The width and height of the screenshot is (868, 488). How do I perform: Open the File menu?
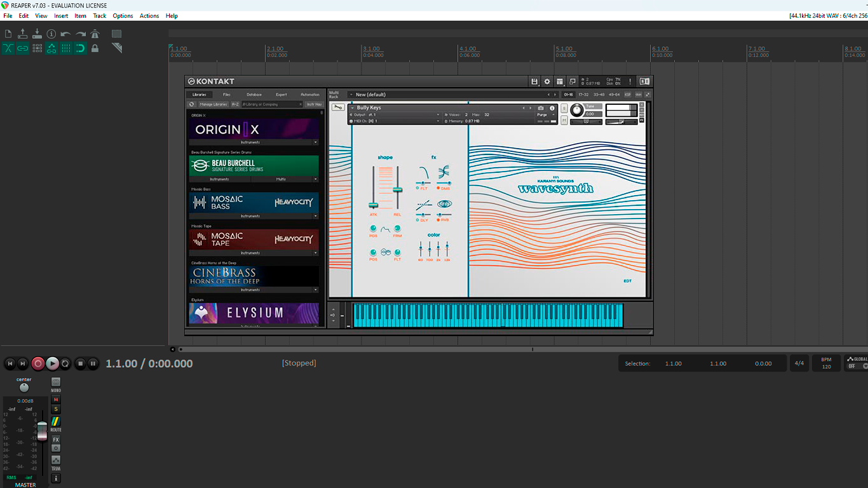pos(8,16)
